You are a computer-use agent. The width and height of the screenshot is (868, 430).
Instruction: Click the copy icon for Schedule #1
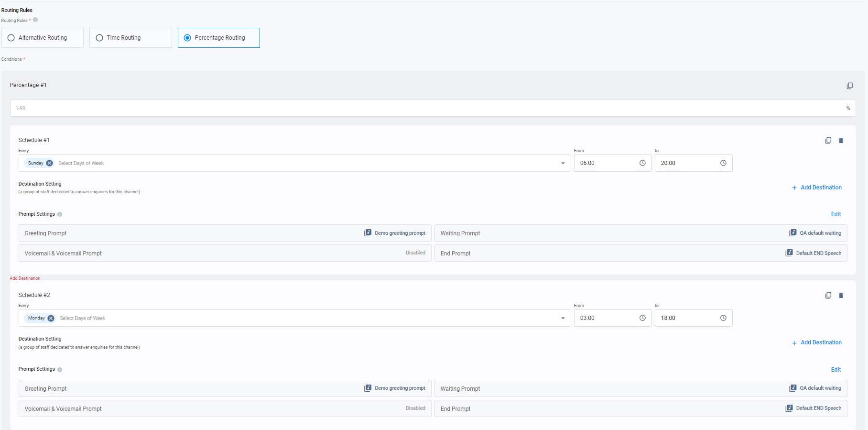(x=828, y=141)
